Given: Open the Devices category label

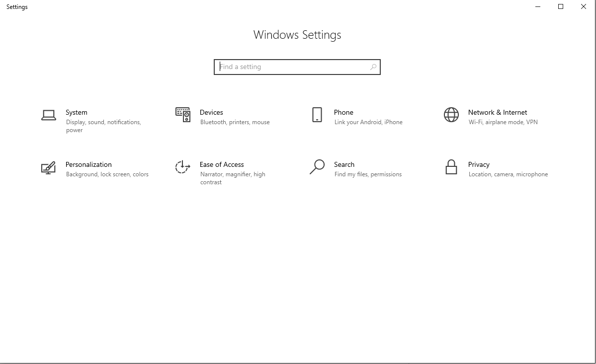Looking at the screenshot, I should tap(211, 112).
